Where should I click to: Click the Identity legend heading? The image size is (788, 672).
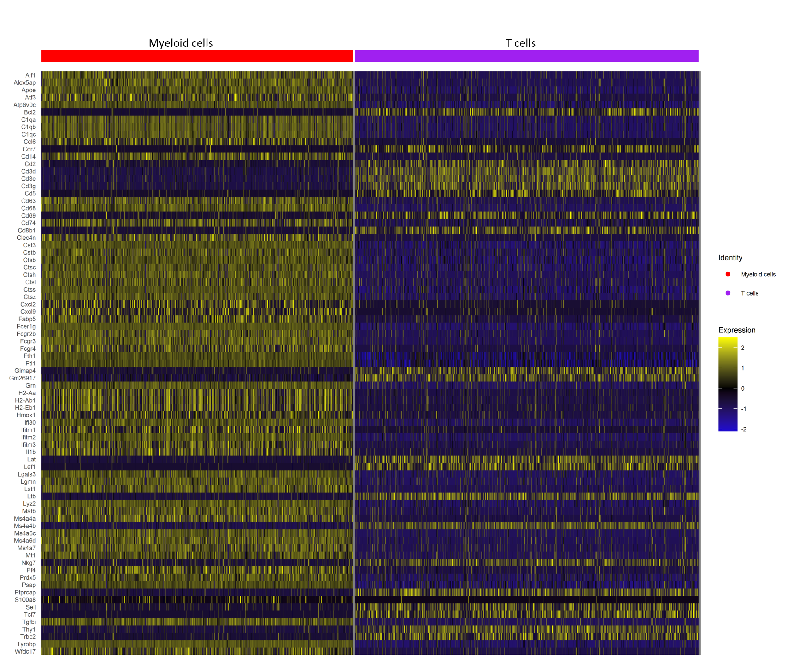730,257
